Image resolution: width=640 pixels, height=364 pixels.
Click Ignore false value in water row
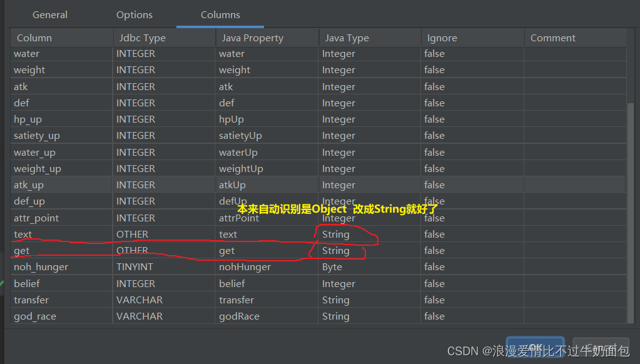[472, 54]
